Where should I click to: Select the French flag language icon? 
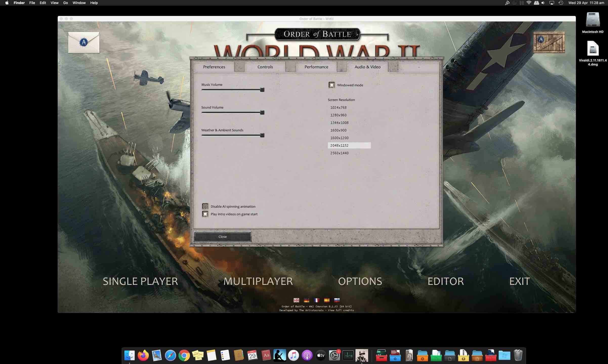[317, 300]
